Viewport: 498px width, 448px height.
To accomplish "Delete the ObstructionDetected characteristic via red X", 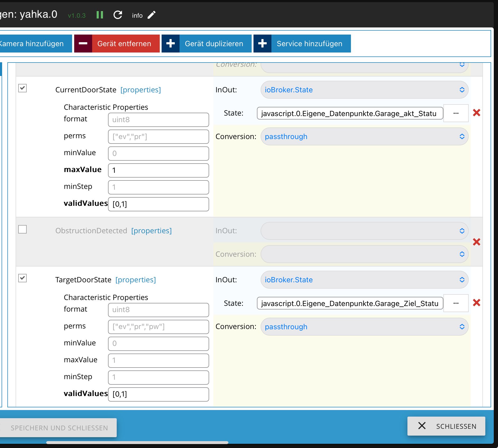I will (477, 242).
